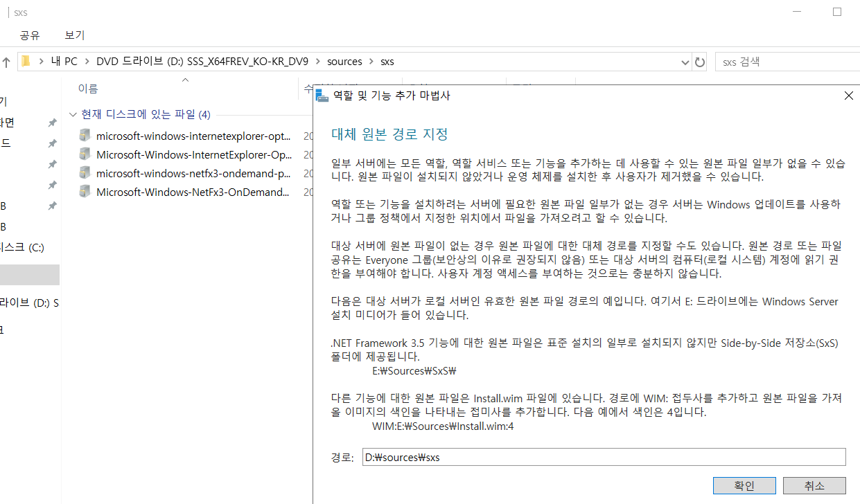Select the lowercase microsoft-windows-internetexplorer-opt file icon

pyautogui.click(x=85, y=136)
